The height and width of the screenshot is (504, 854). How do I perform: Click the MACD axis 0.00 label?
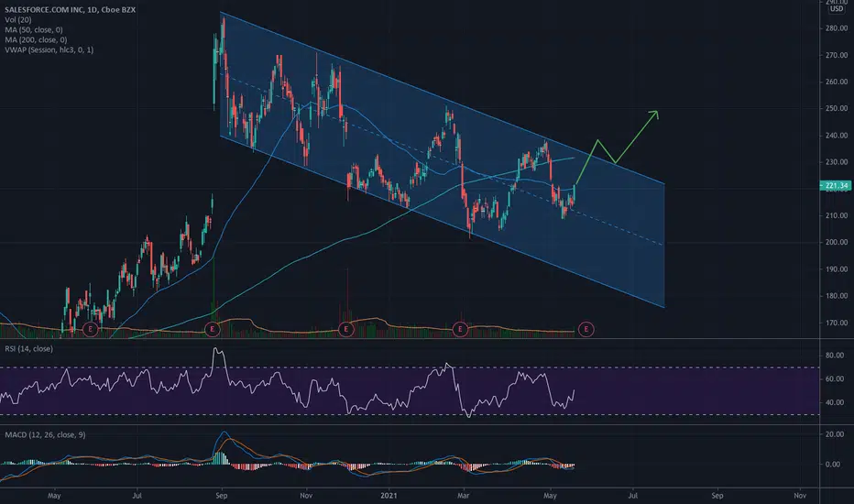click(833, 465)
